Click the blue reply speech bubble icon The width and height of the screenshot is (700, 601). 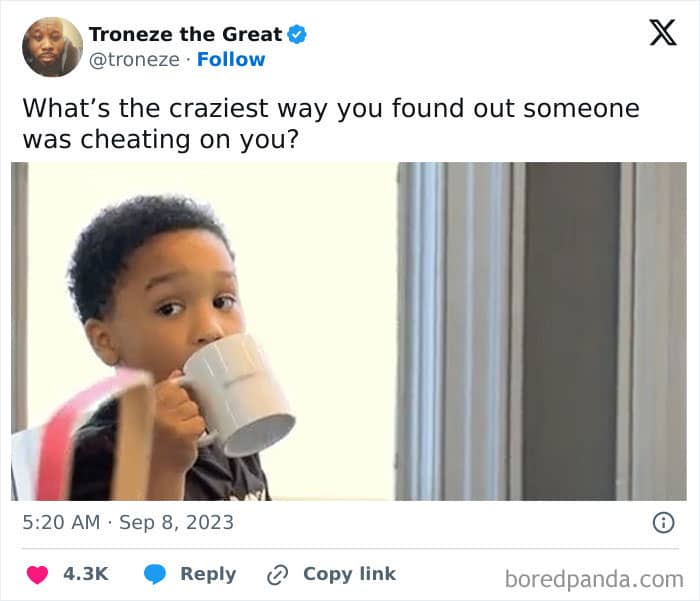[x=155, y=574]
